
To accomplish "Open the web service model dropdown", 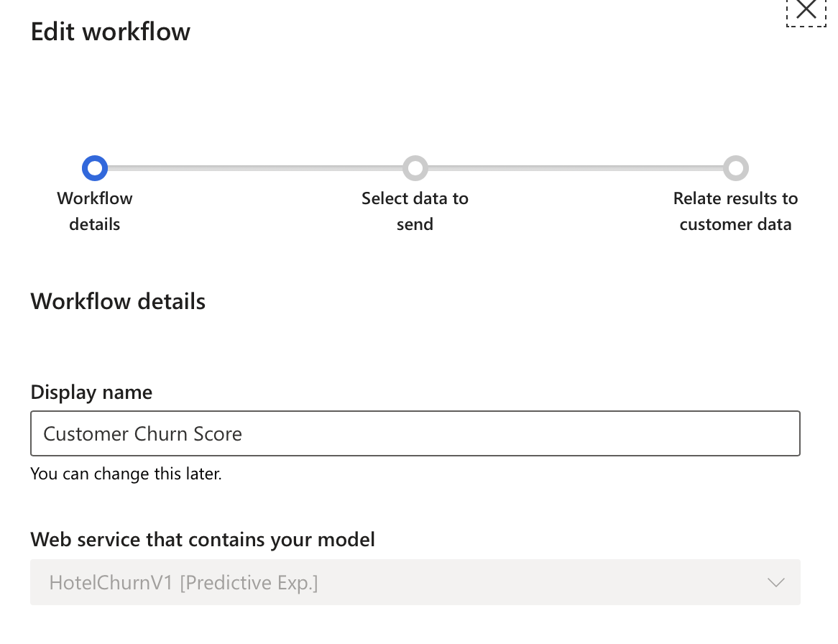I will [415, 582].
